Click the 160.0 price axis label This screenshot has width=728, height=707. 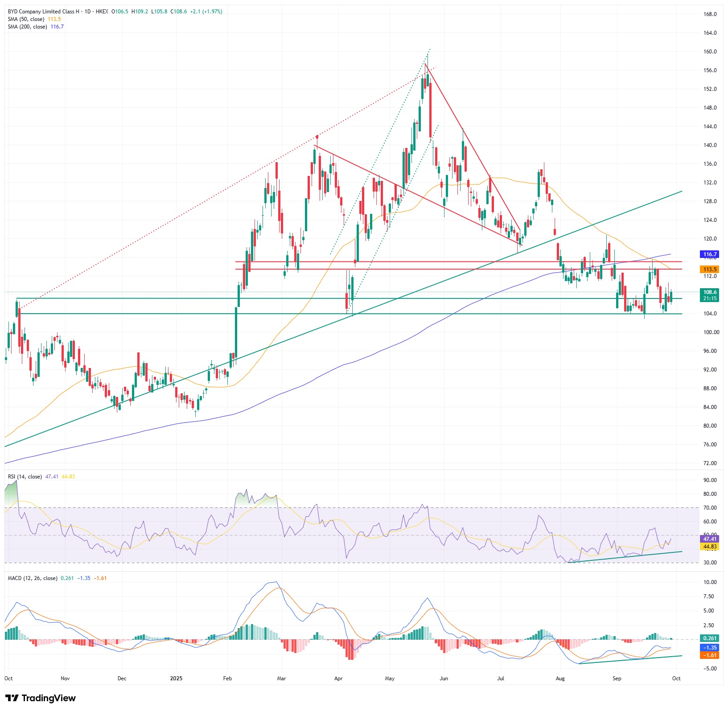pyautogui.click(x=710, y=52)
